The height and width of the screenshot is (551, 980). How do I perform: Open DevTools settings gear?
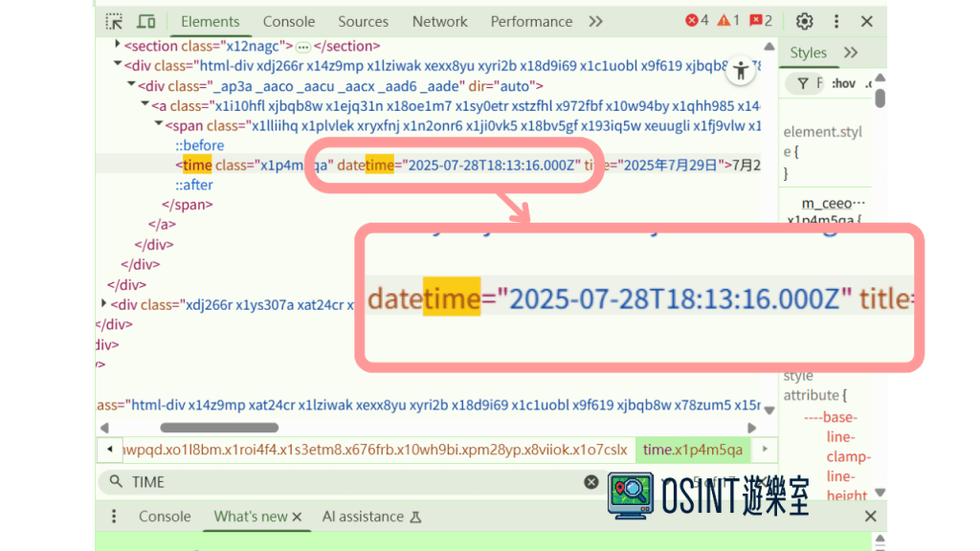click(x=805, y=21)
